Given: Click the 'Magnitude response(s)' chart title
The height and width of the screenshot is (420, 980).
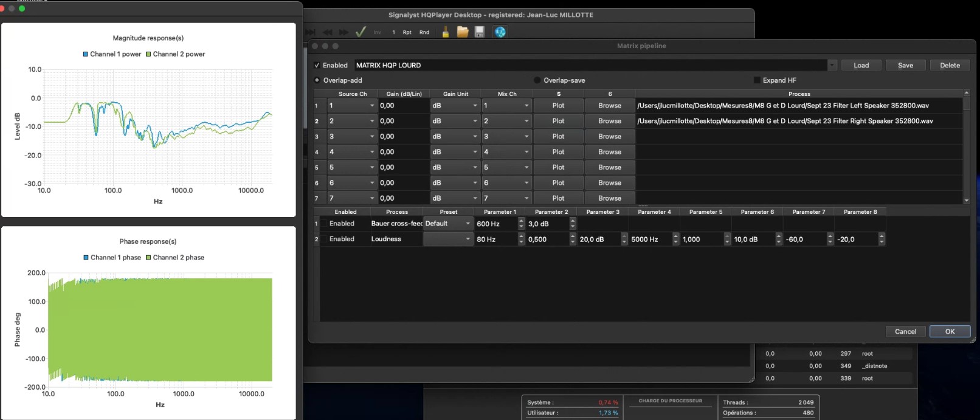Looking at the screenshot, I should [x=148, y=38].
